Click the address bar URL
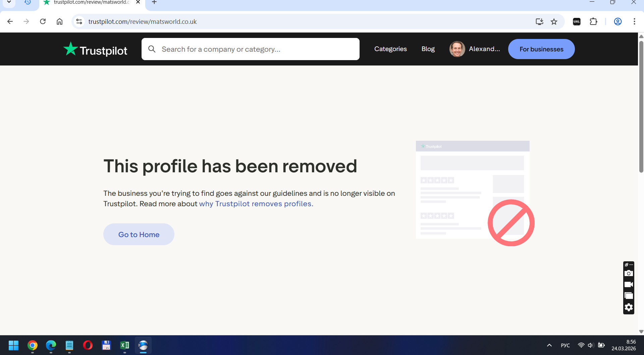This screenshot has width=644, height=355. coord(143,21)
